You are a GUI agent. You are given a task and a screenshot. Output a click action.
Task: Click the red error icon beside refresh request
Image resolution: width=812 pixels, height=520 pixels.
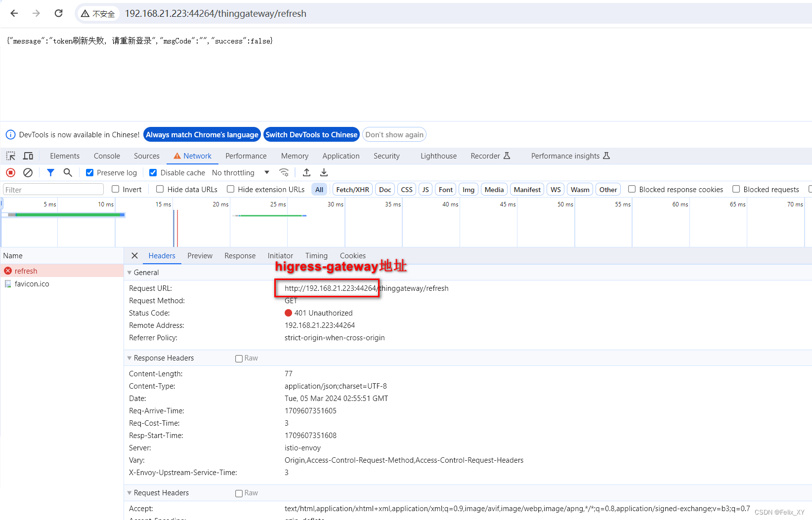(8, 271)
